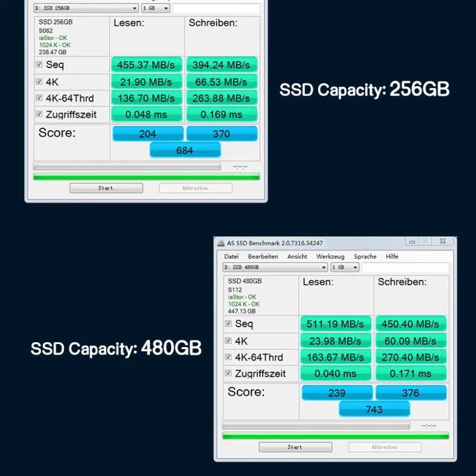Click the 0.169 ms access time value
The image size is (476, 476).
coord(221,115)
